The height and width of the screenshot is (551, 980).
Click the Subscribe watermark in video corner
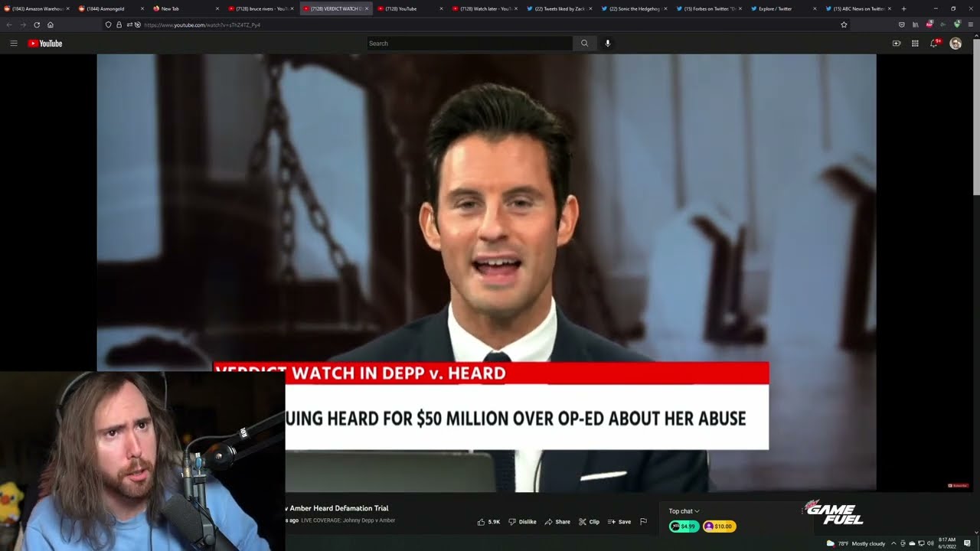(958, 485)
